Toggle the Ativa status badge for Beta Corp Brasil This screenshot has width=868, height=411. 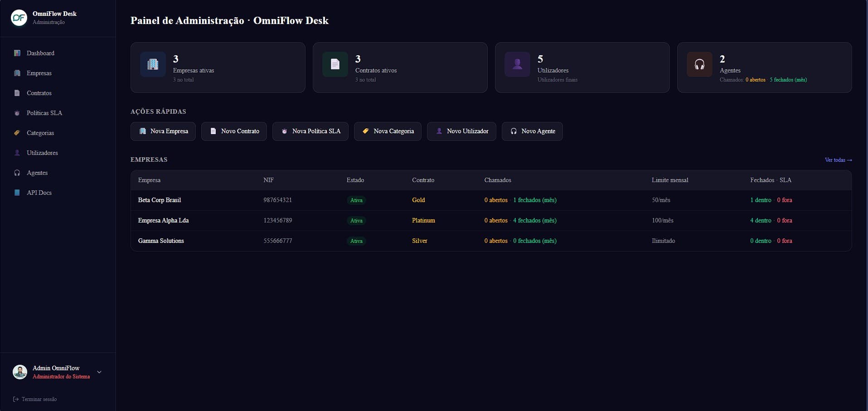coord(357,200)
